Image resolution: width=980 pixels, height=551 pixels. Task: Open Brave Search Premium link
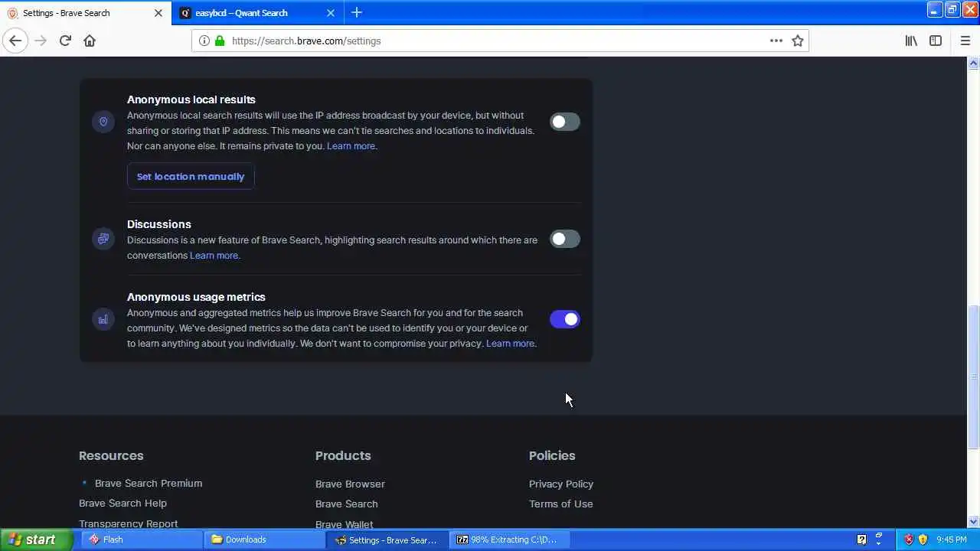click(149, 483)
